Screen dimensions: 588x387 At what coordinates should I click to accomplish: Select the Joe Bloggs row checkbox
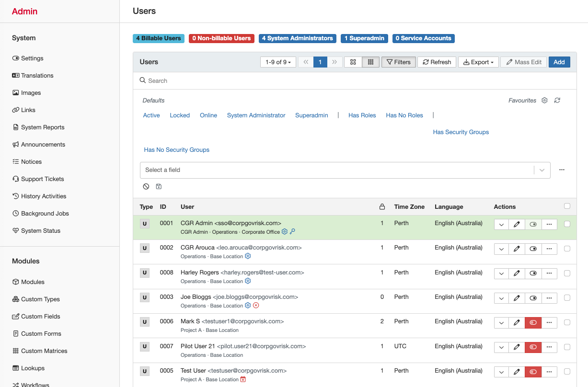point(567,297)
